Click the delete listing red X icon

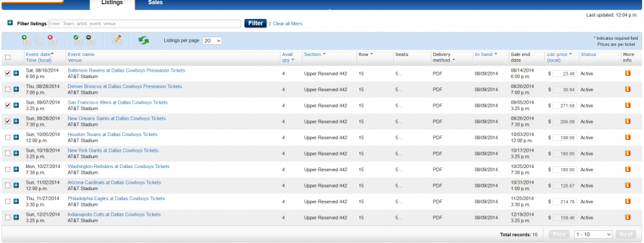(x=52, y=40)
